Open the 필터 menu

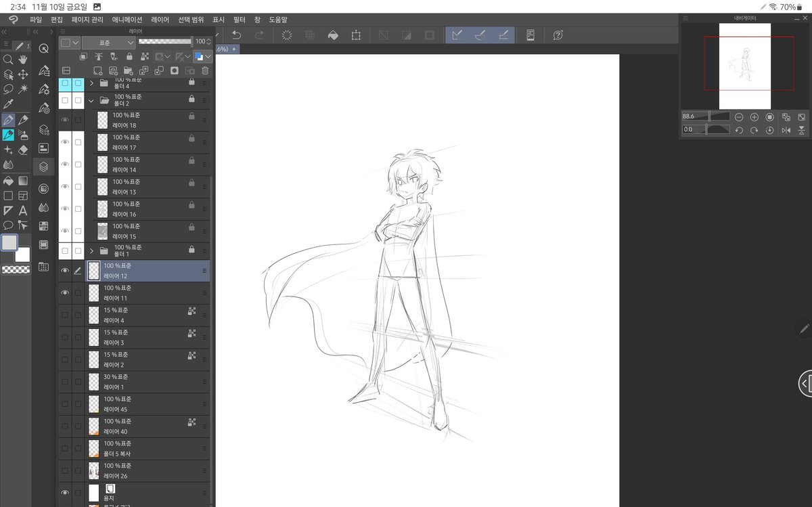click(x=239, y=20)
